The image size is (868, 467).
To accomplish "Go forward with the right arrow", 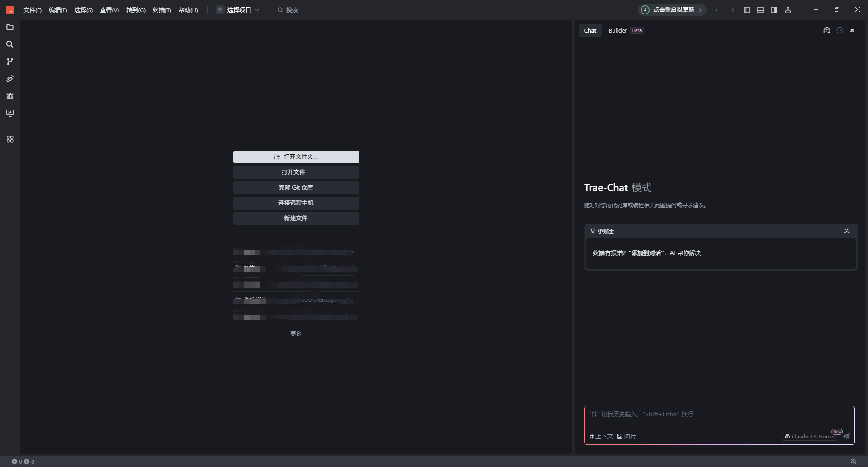I will 731,10.
